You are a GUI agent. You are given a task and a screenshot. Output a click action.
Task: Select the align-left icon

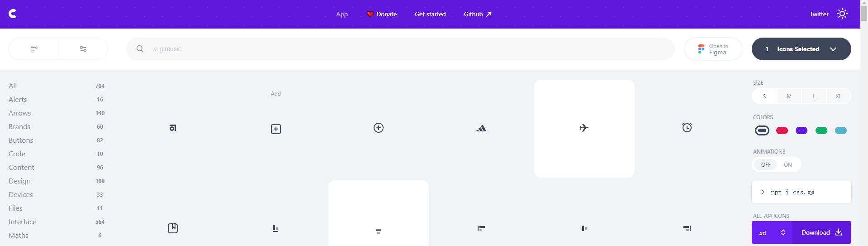tap(481, 228)
